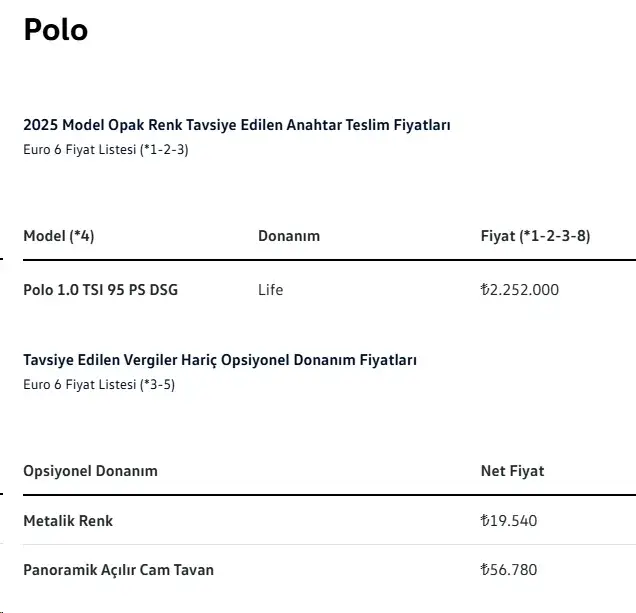Click the Tavsiye Edilen Vergiler Hariç heading
The image size is (636, 613).
click(220, 360)
